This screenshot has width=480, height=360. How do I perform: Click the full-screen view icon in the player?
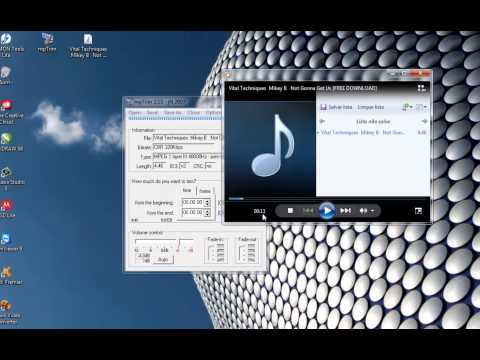coord(418,211)
